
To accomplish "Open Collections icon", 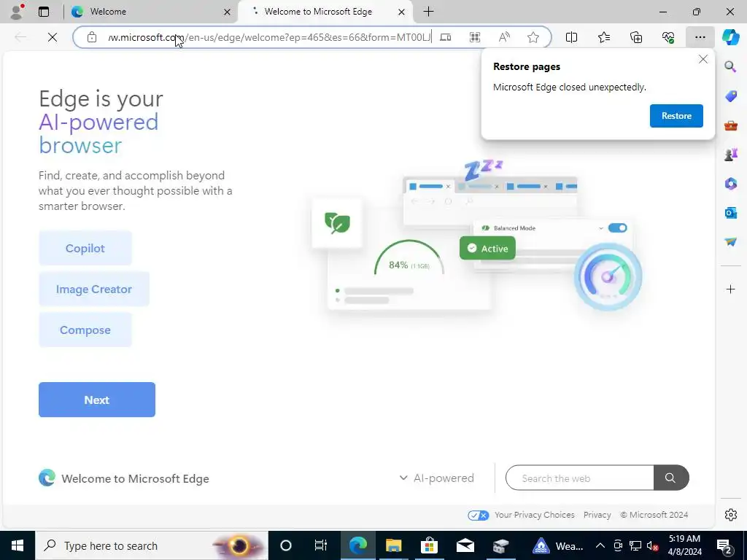I will pyautogui.click(x=636, y=37).
